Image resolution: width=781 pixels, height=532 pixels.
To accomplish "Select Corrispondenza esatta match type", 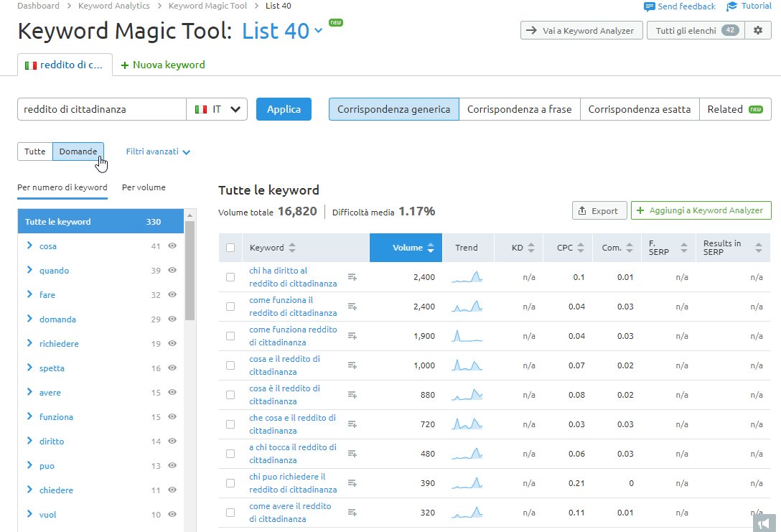I will click(640, 109).
